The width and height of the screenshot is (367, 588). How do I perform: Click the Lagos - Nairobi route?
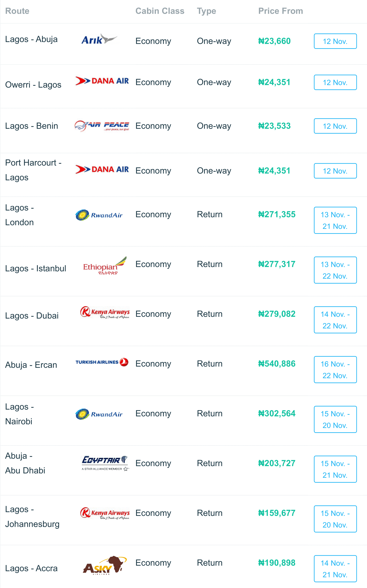pyautogui.click(x=19, y=414)
